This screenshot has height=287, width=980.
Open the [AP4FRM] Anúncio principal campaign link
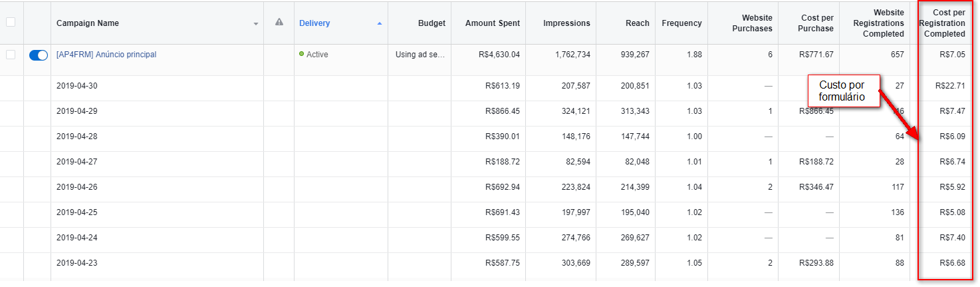[x=106, y=55]
